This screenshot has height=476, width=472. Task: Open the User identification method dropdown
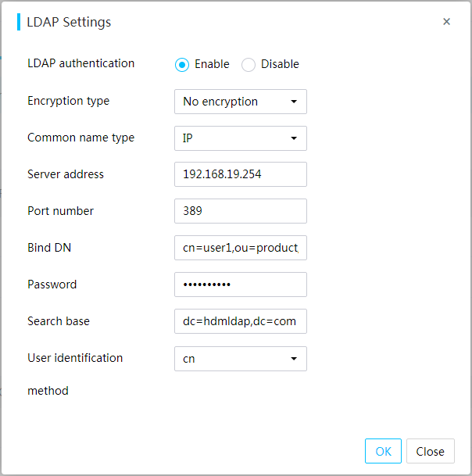pos(241,359)
